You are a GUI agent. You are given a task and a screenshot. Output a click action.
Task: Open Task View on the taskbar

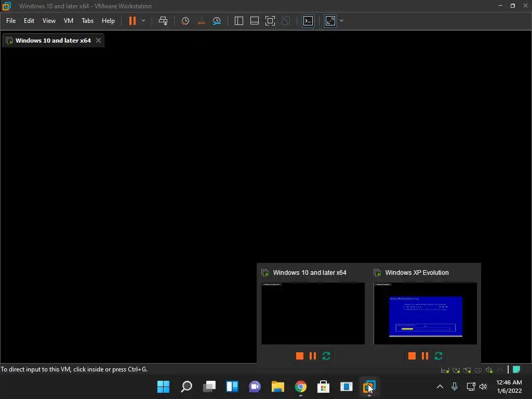209,387
